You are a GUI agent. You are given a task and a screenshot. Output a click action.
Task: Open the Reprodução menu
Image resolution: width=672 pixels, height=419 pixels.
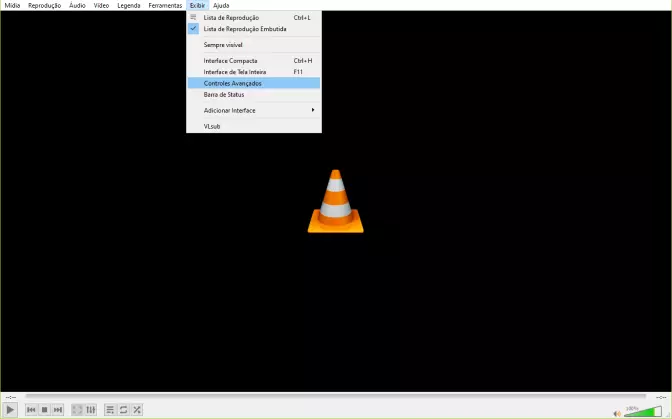tap(45, 5)
